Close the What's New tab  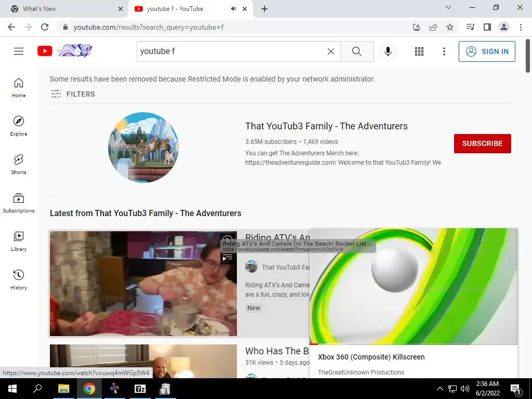(x=121, y=9)
